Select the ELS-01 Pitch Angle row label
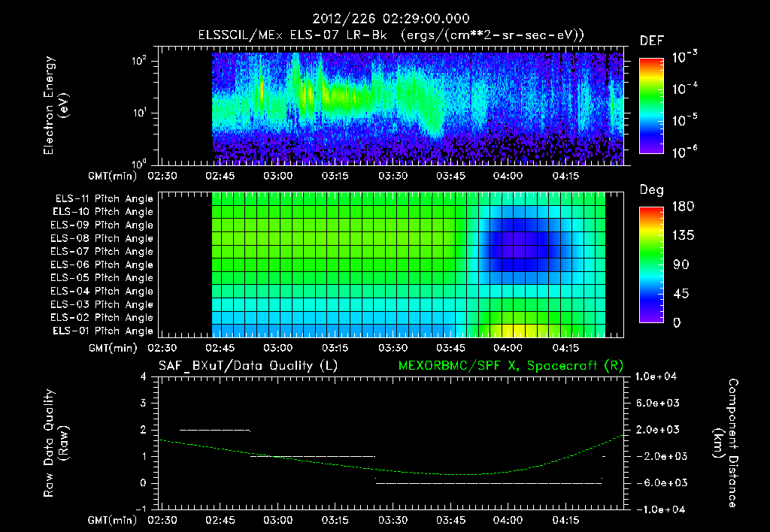 coord(103,331)
